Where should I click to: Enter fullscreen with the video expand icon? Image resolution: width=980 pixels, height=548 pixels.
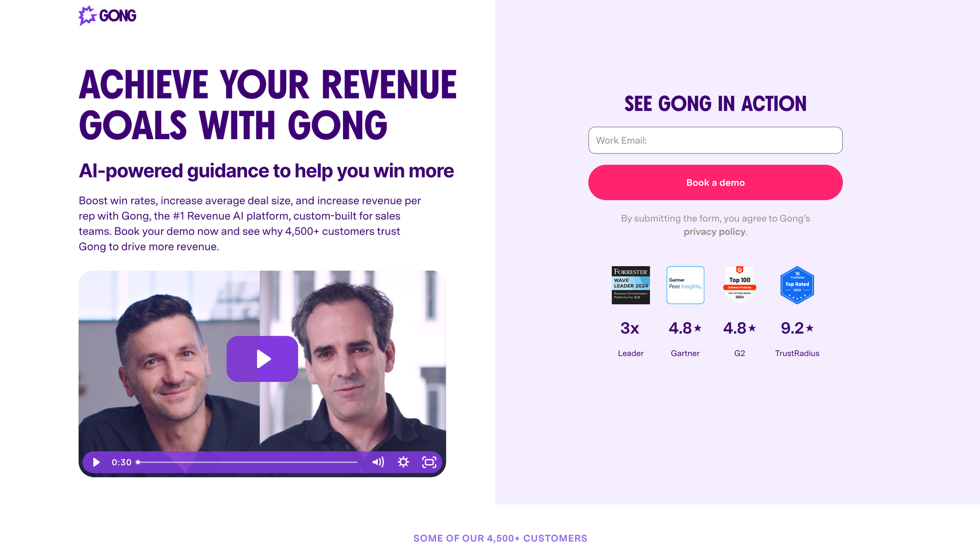click(x=429, y=462)
